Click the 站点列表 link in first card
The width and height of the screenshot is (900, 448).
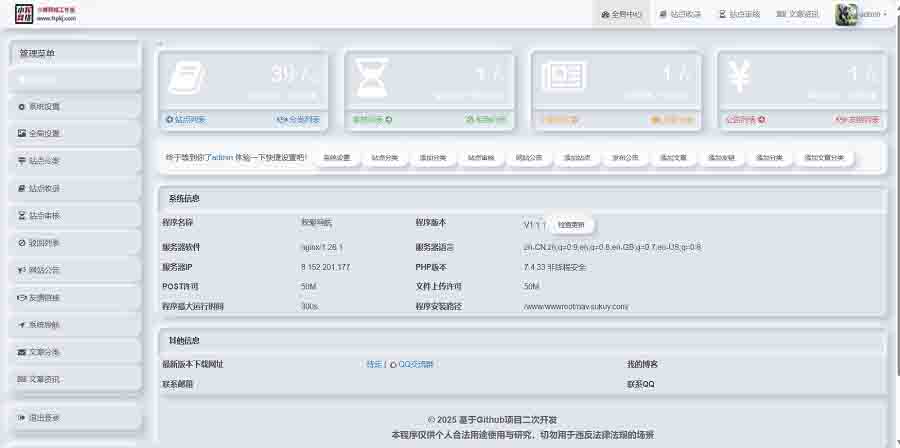(186, 120)
